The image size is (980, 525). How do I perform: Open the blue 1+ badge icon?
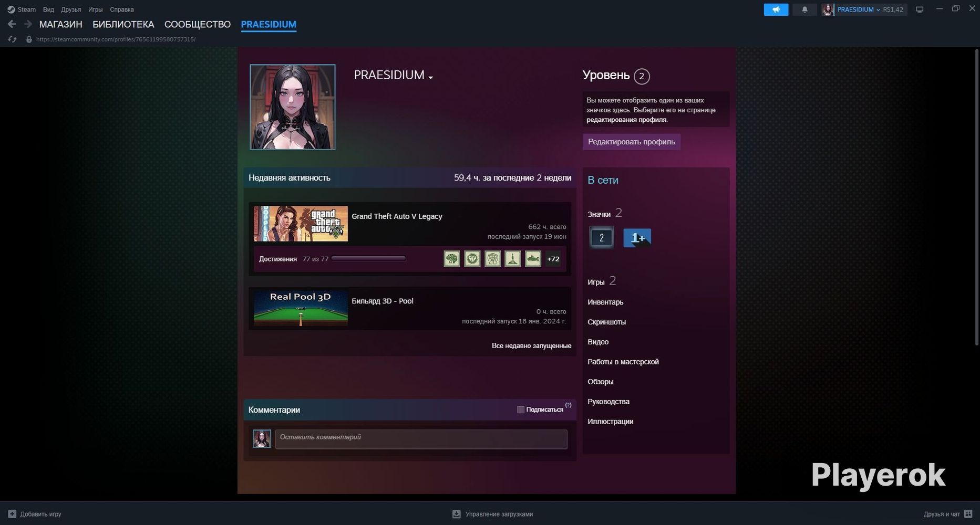coord(637,238)
